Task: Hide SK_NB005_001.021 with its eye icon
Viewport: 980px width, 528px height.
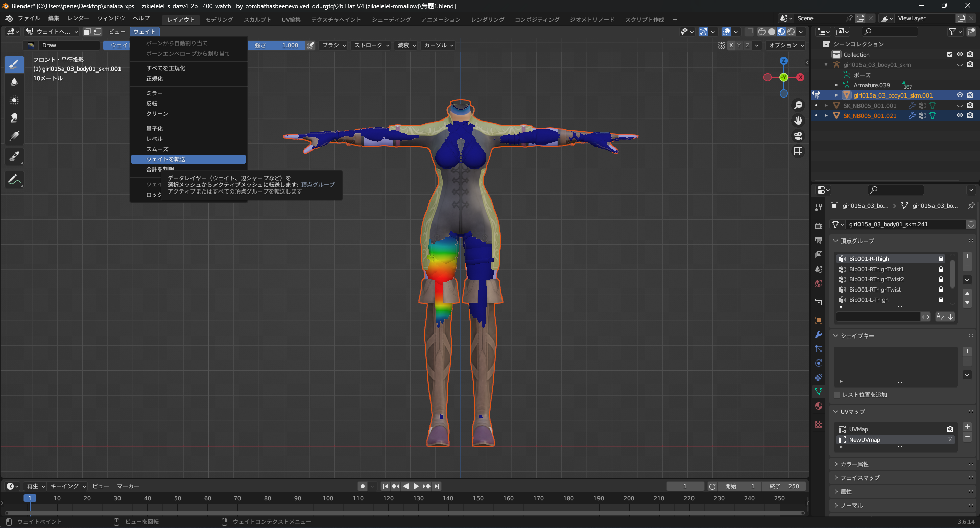Action: coord(960,115)
